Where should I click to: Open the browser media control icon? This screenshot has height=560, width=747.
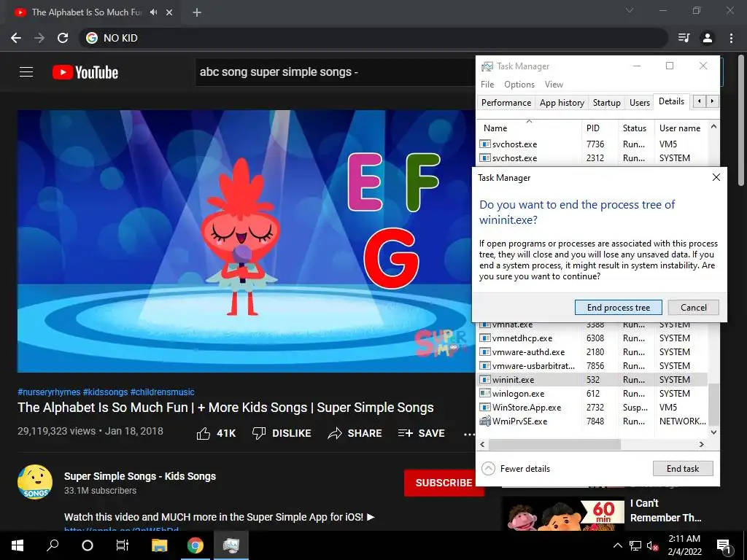point(684,38)
